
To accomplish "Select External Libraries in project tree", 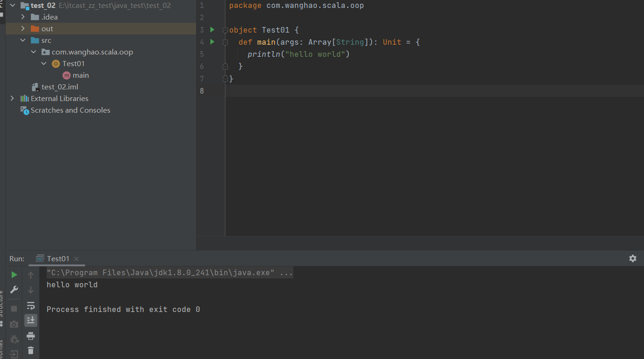I will coord(60,99).
